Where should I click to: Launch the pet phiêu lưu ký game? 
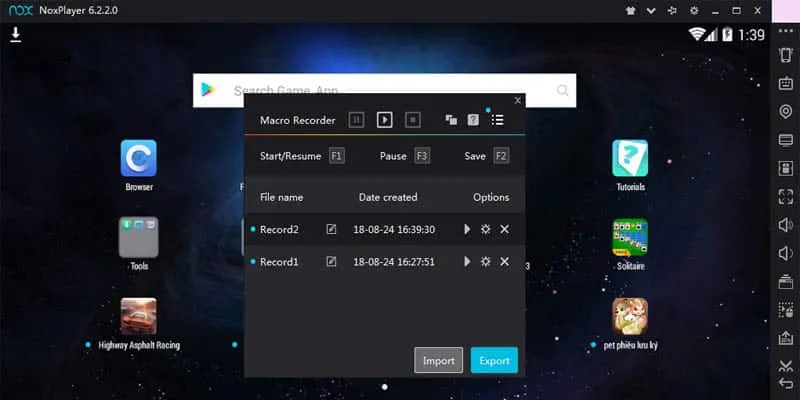click(x=630, y=316)
